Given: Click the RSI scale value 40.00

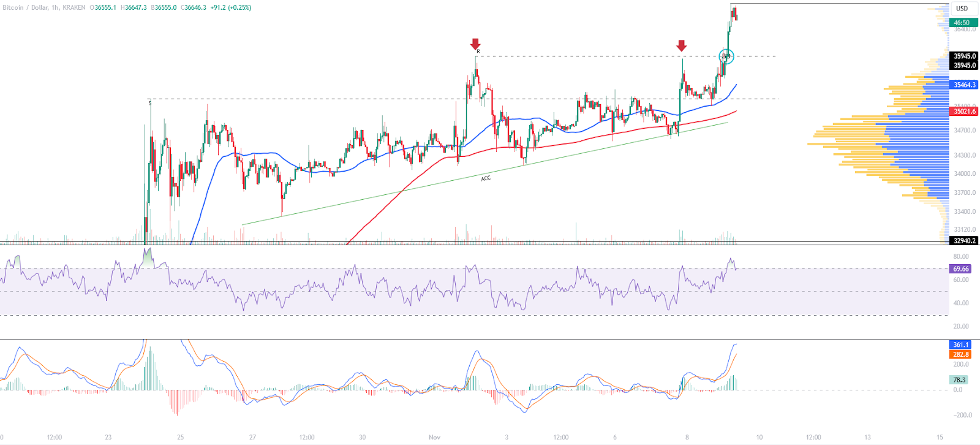Looking at the screenshot, I should (x=961, y=303).
